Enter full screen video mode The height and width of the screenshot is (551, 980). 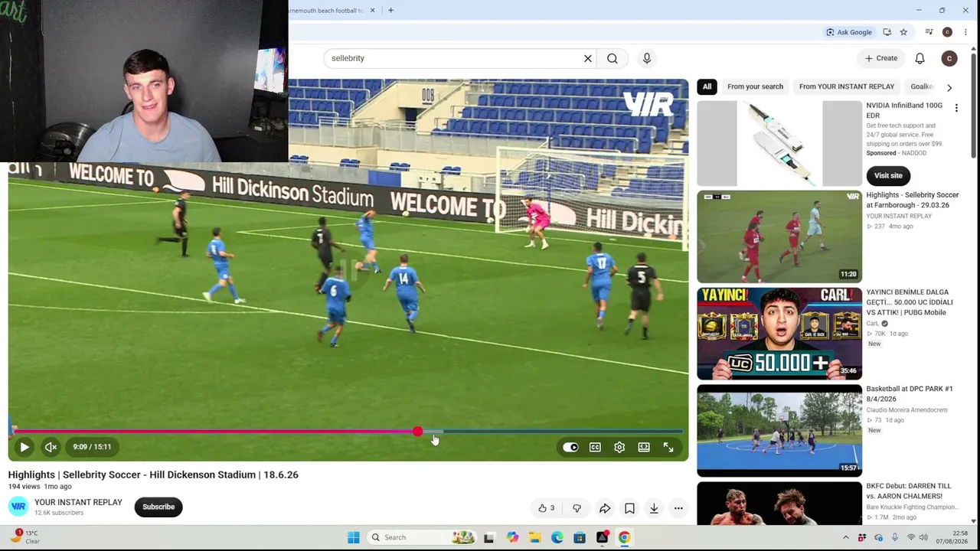click(x=668, y=447)
